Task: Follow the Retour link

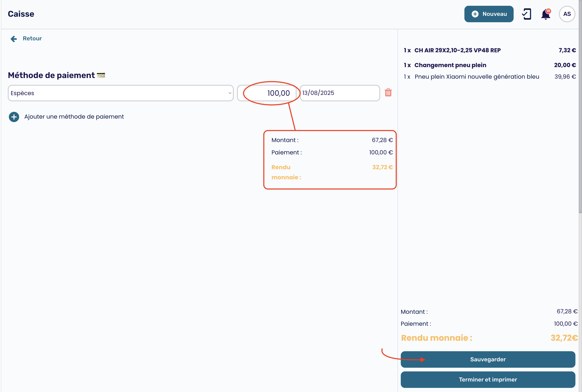Action: tap(32, 38)
